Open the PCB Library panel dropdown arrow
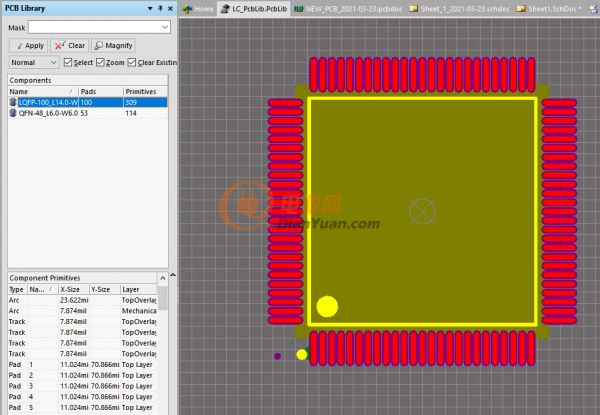This screenshot has height=415, width=600. point(150,8)
